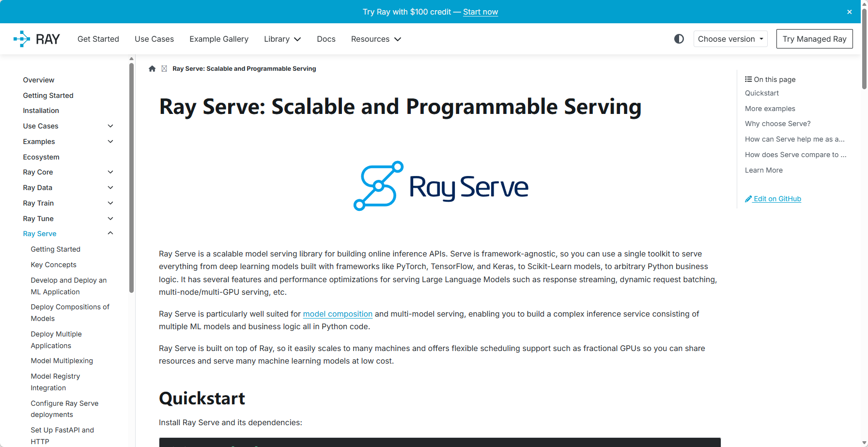Go to the home breadcrumb icon
The height and width of the screenshot is (447, 868).
coord(152,69)
